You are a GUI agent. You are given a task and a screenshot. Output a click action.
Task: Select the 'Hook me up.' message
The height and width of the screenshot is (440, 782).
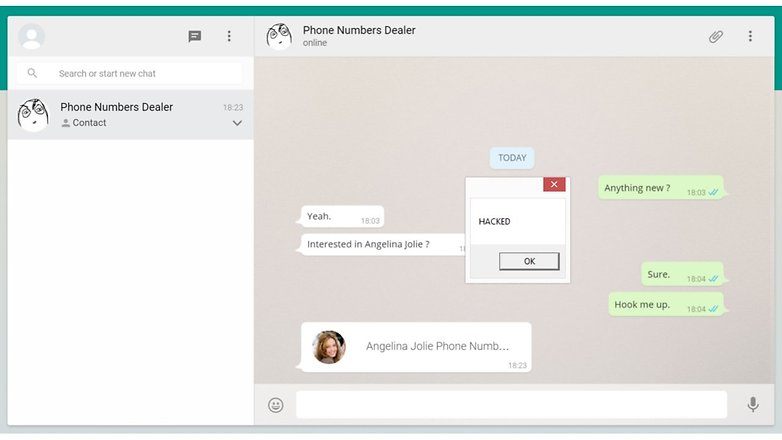(x=665, y=305)
